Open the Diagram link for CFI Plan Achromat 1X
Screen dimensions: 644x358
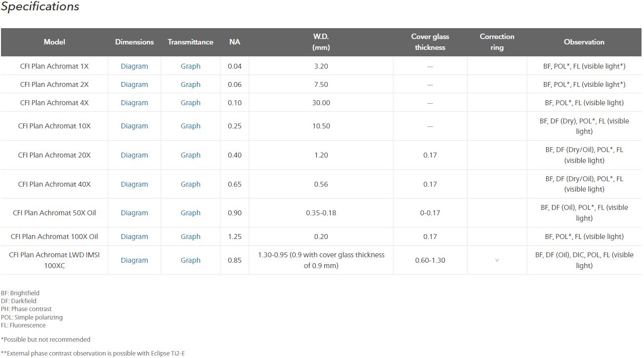click(x=134, y=66)
